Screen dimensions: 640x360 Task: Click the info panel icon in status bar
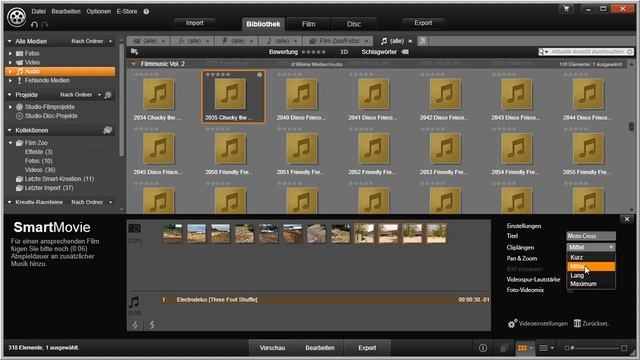click(483, 348)
